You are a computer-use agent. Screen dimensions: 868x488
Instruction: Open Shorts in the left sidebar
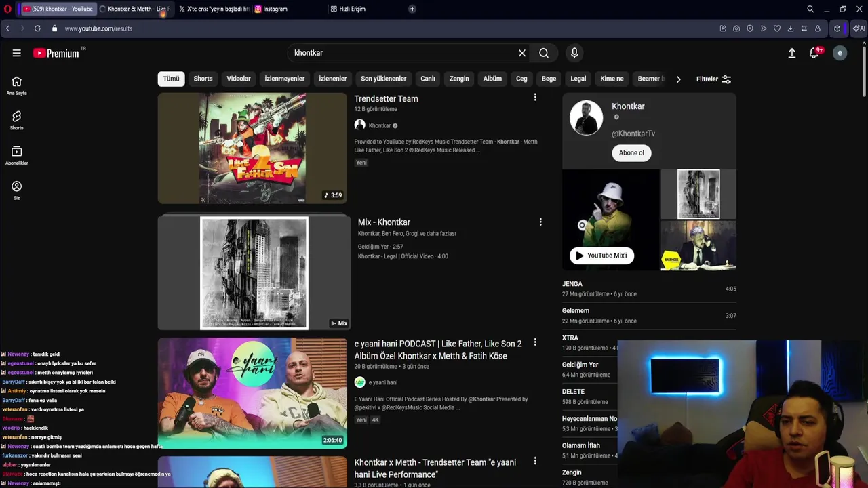tap(16, 121)
